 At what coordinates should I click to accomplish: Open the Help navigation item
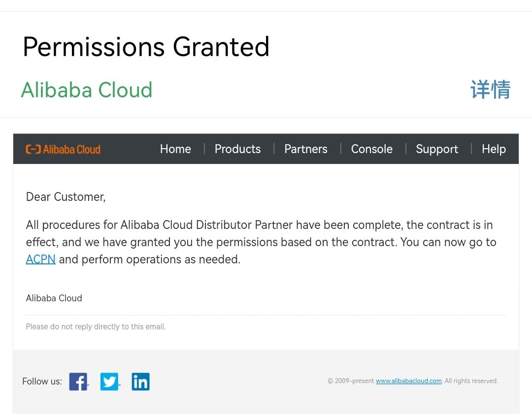point(494,149)
